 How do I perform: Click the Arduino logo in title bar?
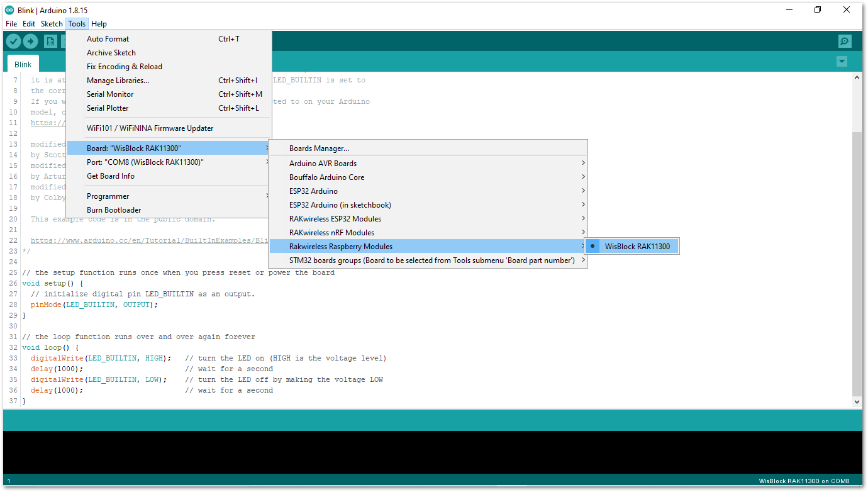(x=9, y=9)
